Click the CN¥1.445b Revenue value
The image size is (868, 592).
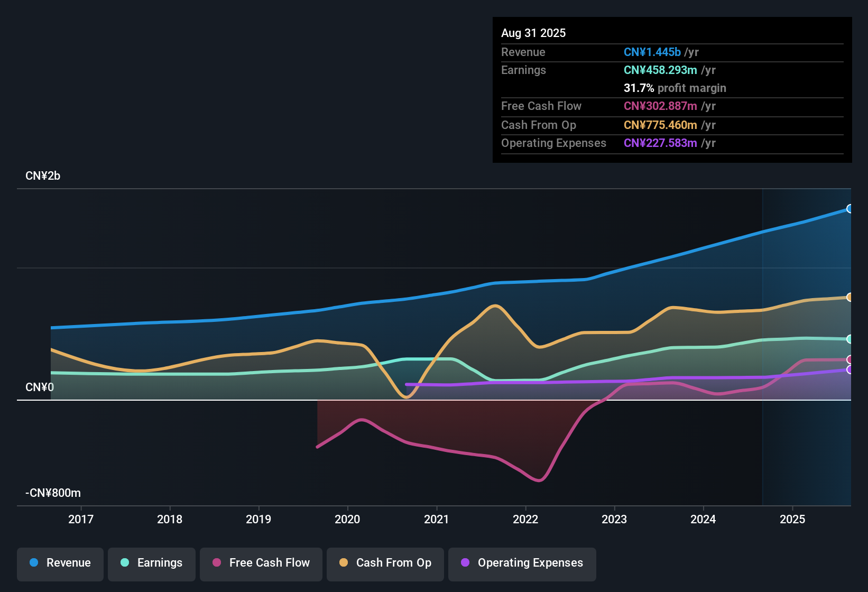tap(652, 52)
